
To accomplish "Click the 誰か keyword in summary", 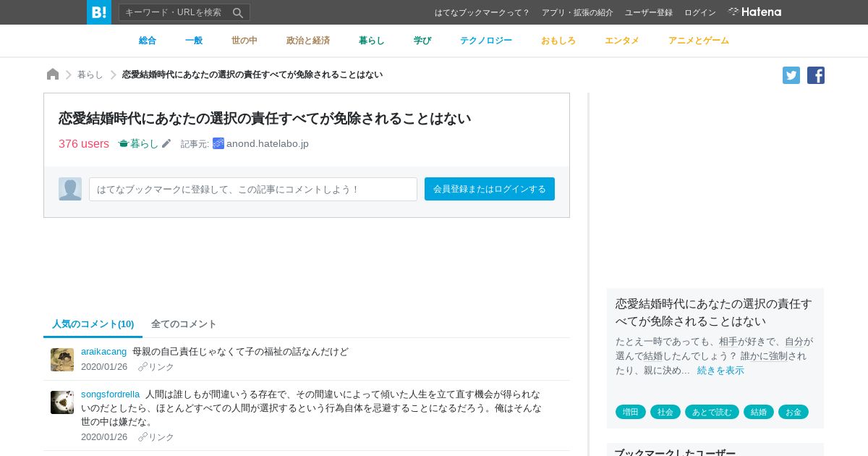I will (750, 355).
